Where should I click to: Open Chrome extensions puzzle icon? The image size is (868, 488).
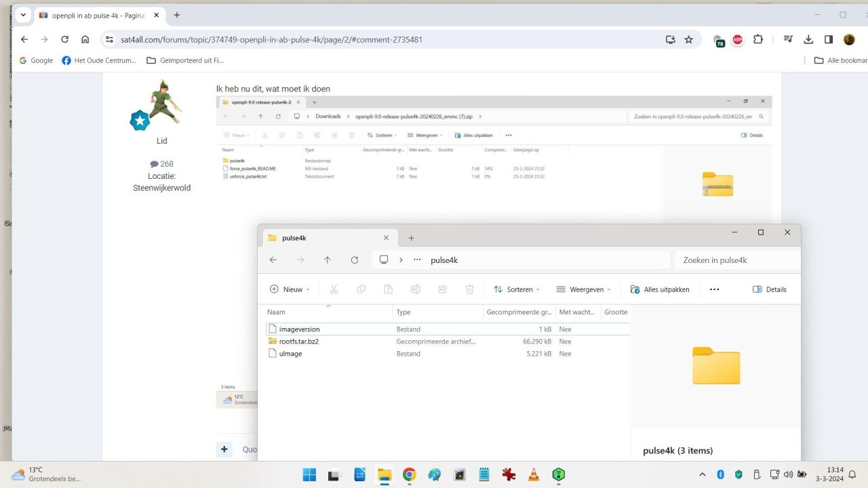[x=758, y=39]
